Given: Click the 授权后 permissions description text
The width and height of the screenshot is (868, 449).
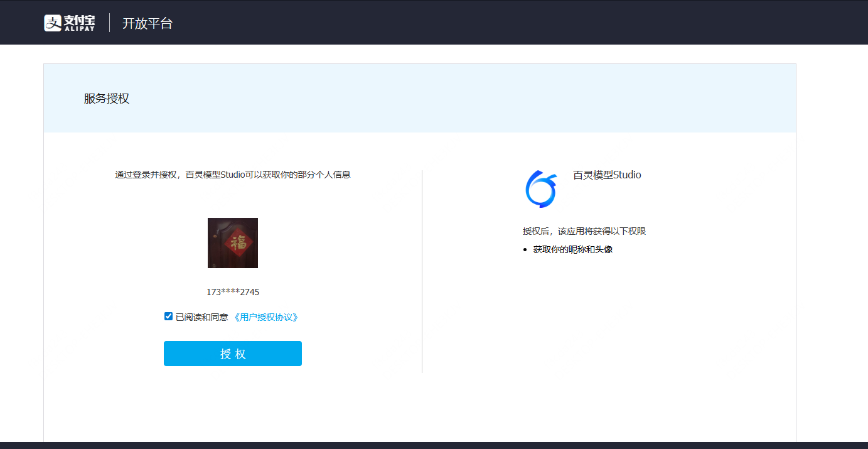Looking at the screenshot, I should coord(584,231).
